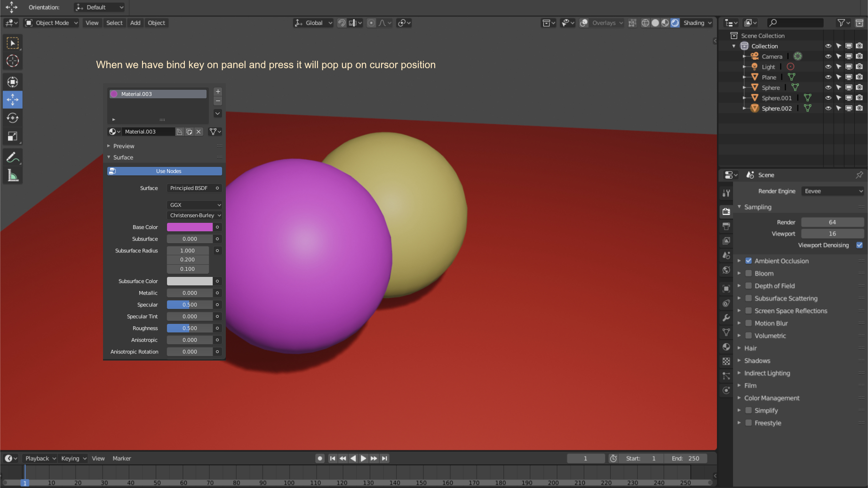Enable the Bloom checkbox

pos(749,273)
